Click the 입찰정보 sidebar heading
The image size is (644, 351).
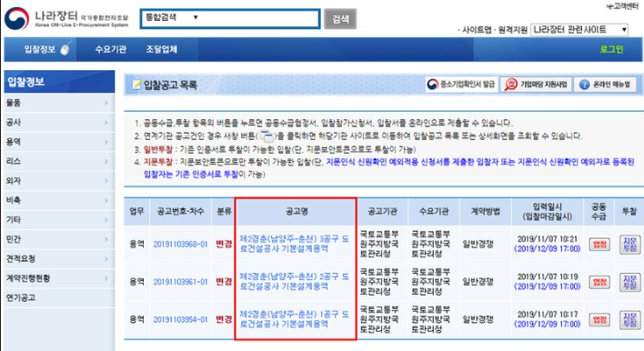coord(59,81)
